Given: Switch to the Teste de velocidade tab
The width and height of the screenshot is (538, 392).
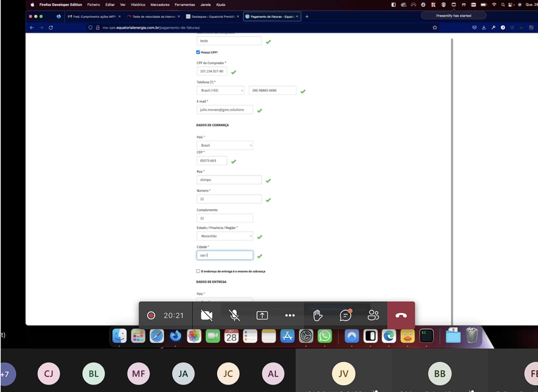Looking at the screenshot, I should (153, 16).
